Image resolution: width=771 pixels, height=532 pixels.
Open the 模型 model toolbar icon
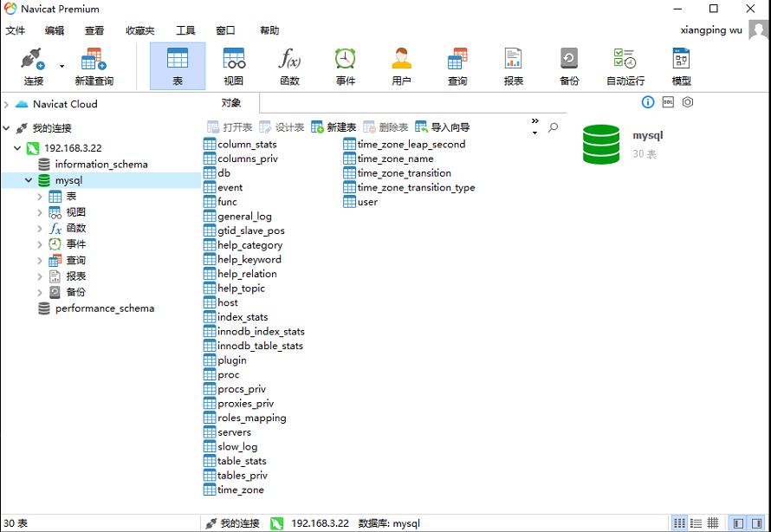tap(682, 67)
